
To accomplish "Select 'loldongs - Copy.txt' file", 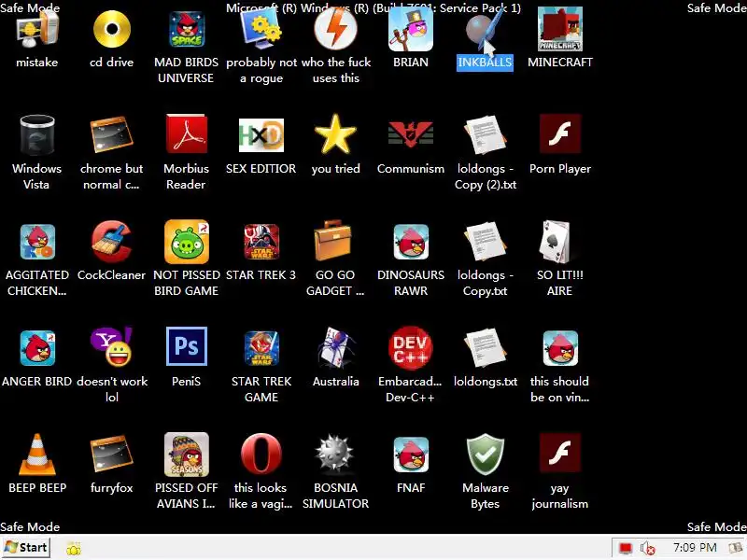I will 485,241.
